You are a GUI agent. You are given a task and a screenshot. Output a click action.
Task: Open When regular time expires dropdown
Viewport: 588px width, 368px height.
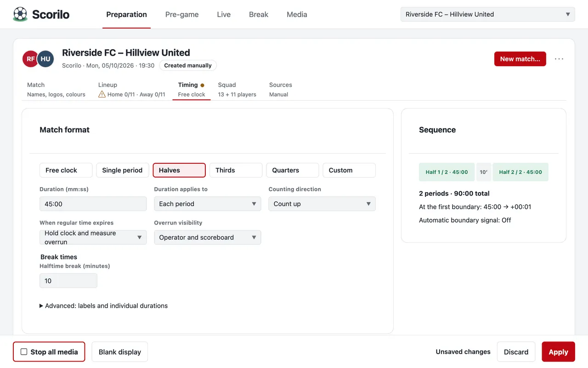pyautogui.click(x=93, y=237)
